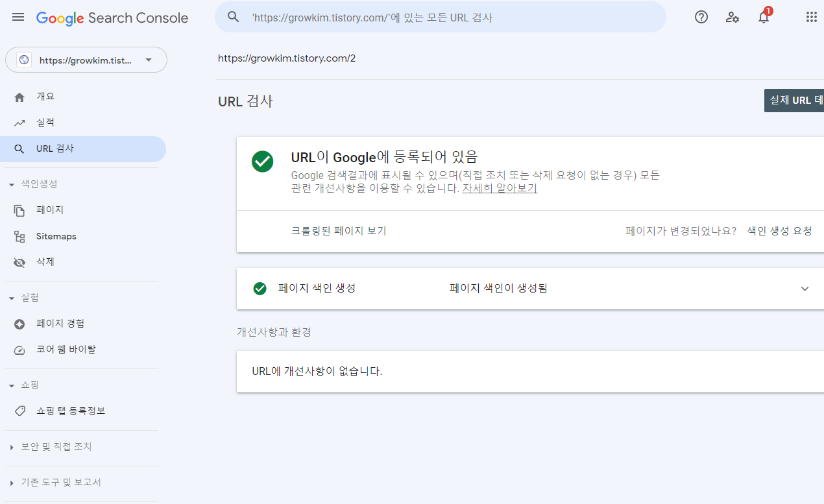The height and width of the screenshot is (504, 824).
Task: Click green check next to 페이지 색인 생성
Action: click(260, 289)
